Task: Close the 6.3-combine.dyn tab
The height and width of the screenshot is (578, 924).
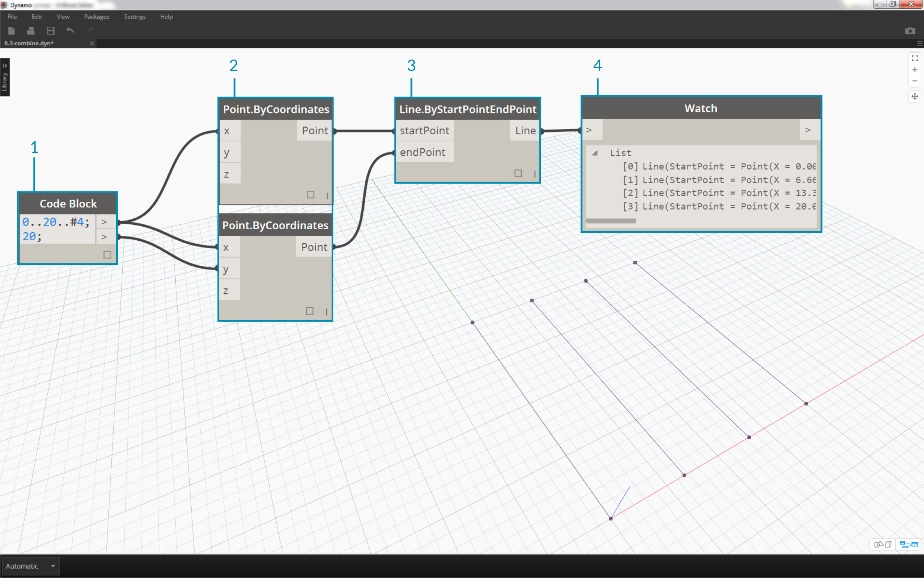Action: [92, 43]
